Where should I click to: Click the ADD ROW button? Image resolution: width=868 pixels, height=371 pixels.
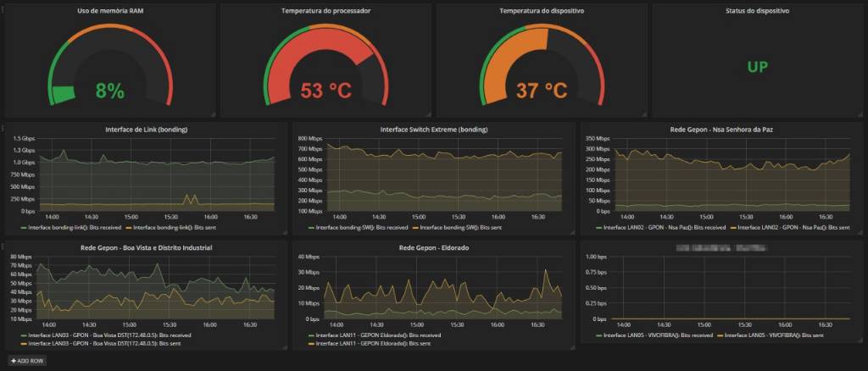(28, 361)
